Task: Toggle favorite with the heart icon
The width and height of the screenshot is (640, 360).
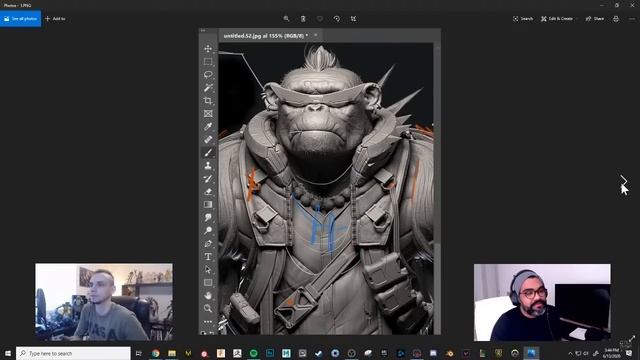Action: 320,19
